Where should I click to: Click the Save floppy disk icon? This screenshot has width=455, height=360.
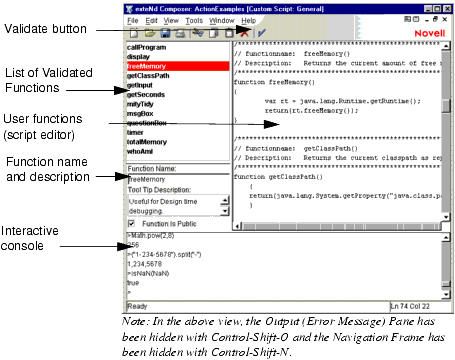pyautogui.click(x=165, y=33)
